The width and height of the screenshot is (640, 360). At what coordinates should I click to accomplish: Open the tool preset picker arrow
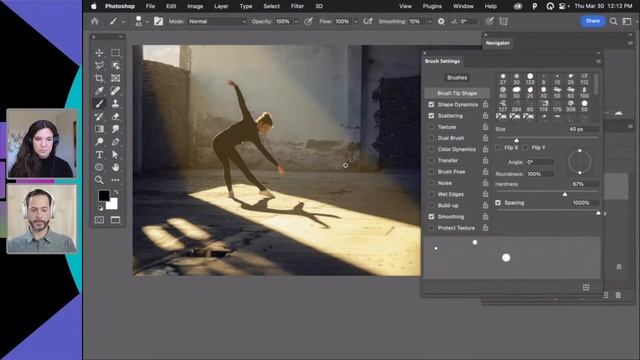pos(123,21)
